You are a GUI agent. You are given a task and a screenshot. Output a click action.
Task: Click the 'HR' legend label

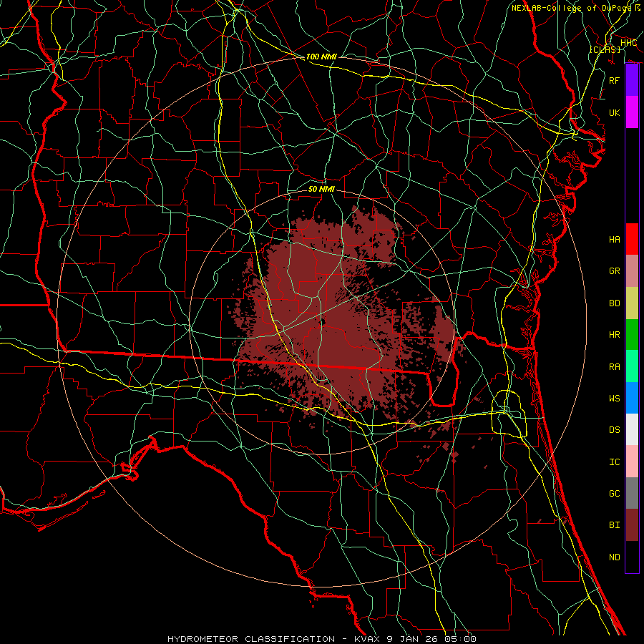(615, 335)
